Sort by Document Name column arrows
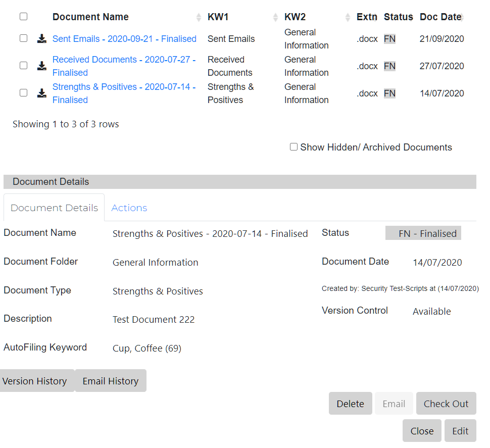This screenshot has height=448, width=490. [199, 17]
